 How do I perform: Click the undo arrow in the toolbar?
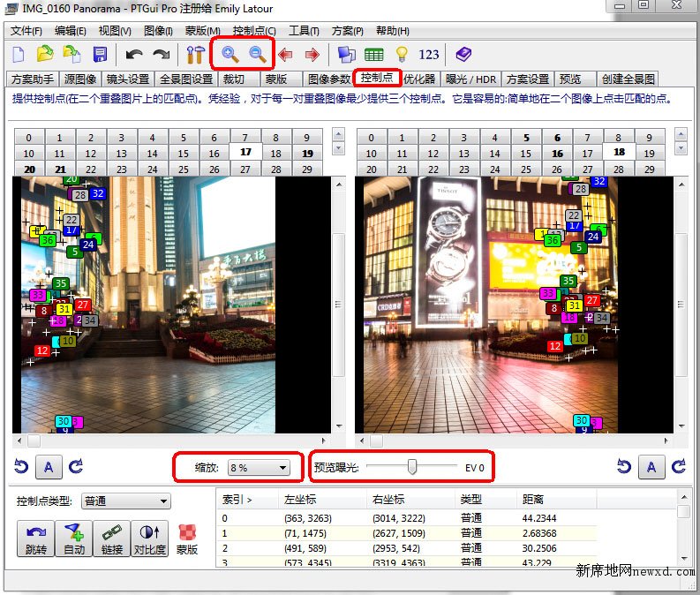pos(134,54)
